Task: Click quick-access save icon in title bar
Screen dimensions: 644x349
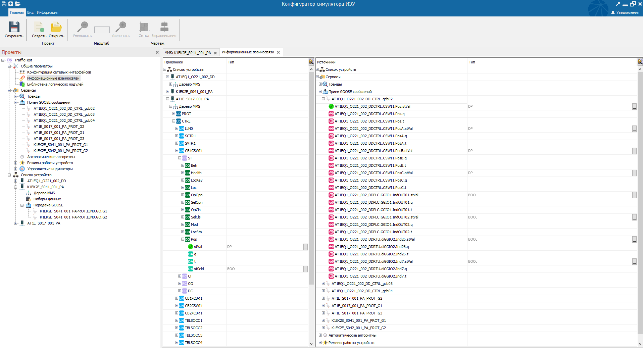Action: [4, 4]
